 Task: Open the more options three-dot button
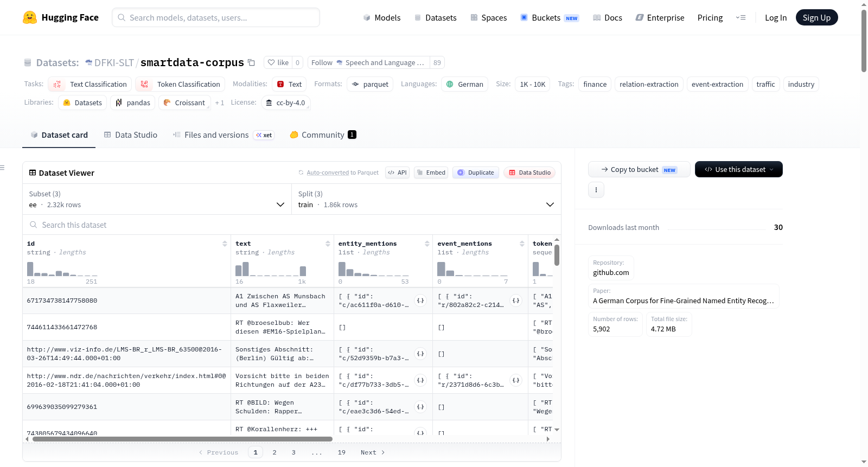click(x=596, y=190)
